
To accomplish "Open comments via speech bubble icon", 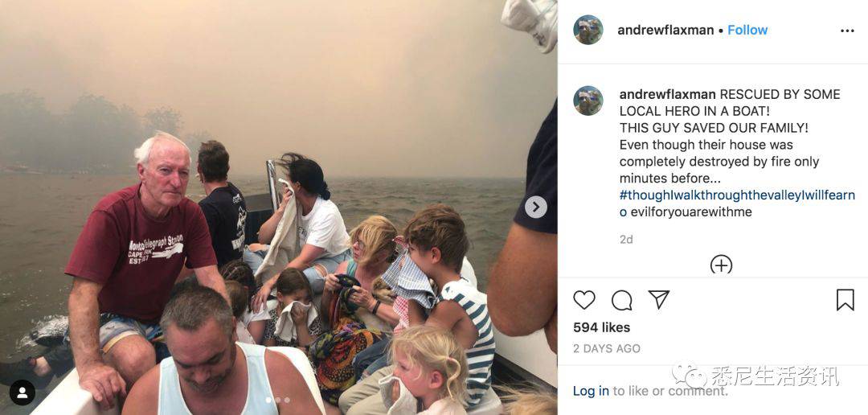I will pos(621,300).
